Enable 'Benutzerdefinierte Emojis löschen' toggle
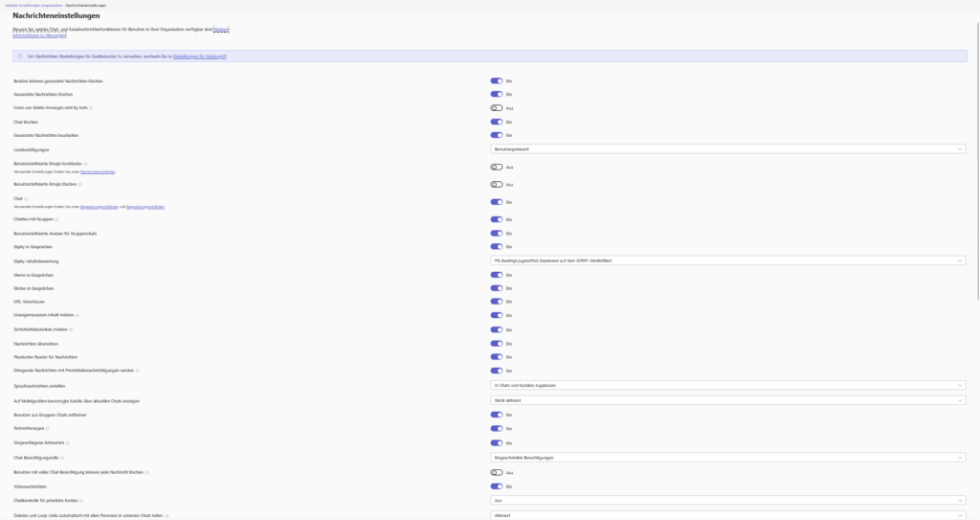980x520 pixels. [x=496, y=184]
